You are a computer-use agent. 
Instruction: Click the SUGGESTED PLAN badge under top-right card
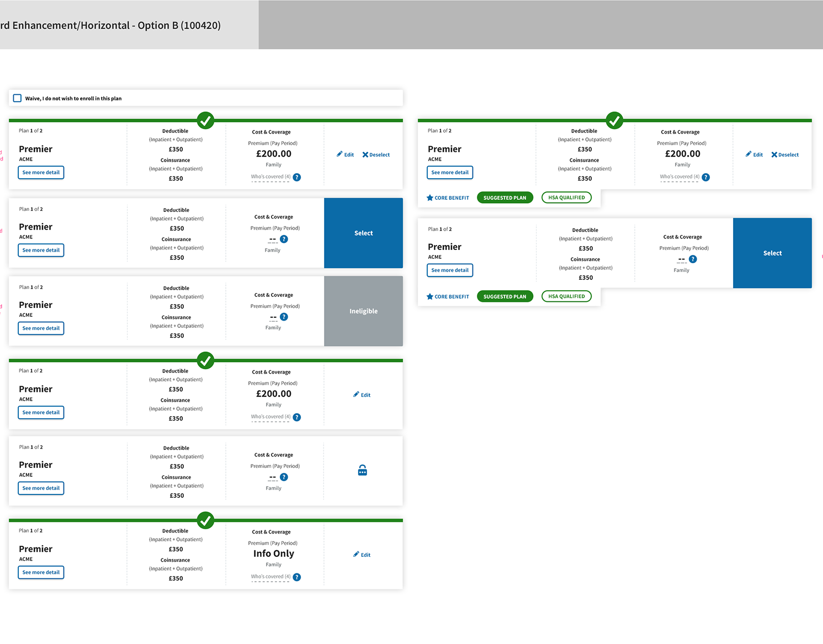(x=505, y=198)
